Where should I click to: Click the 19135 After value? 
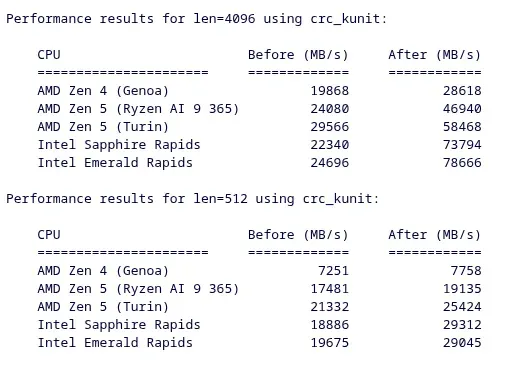(x=462, y=289)
